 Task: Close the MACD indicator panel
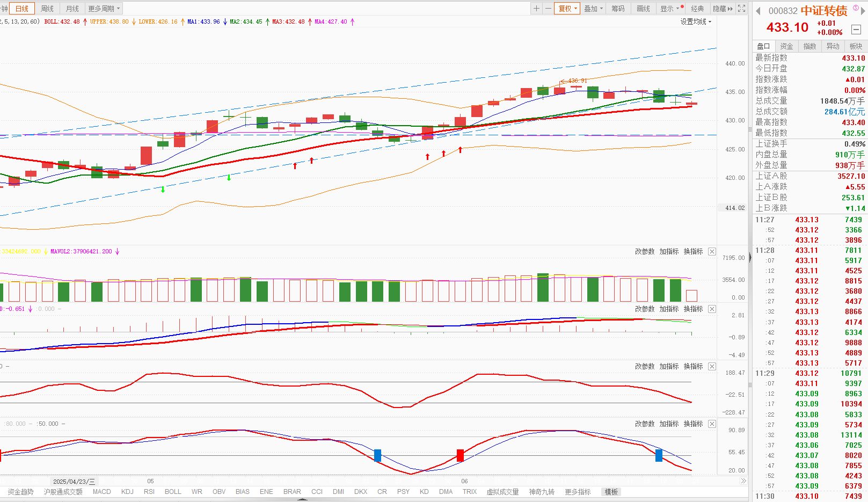coord(712,309)
